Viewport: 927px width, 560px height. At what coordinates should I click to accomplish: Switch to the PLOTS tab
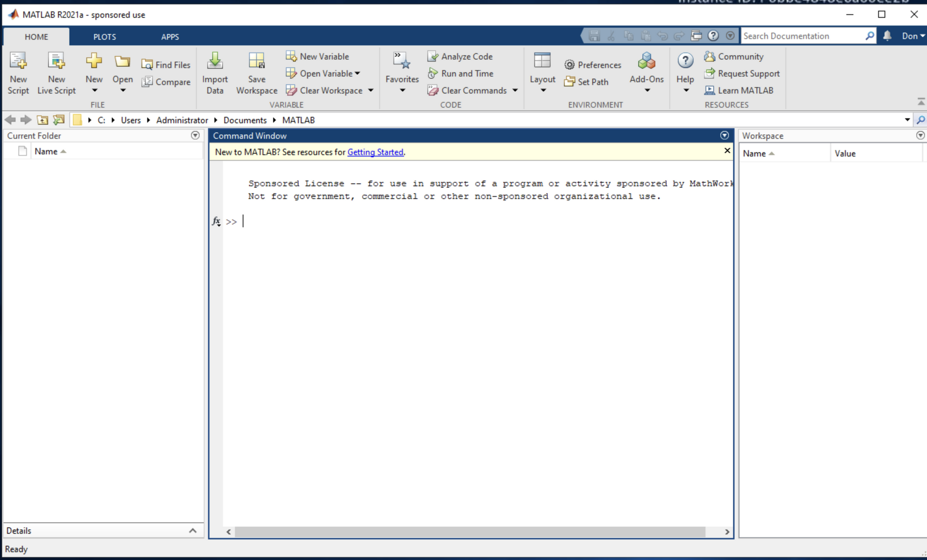click(x=105, y=37)
